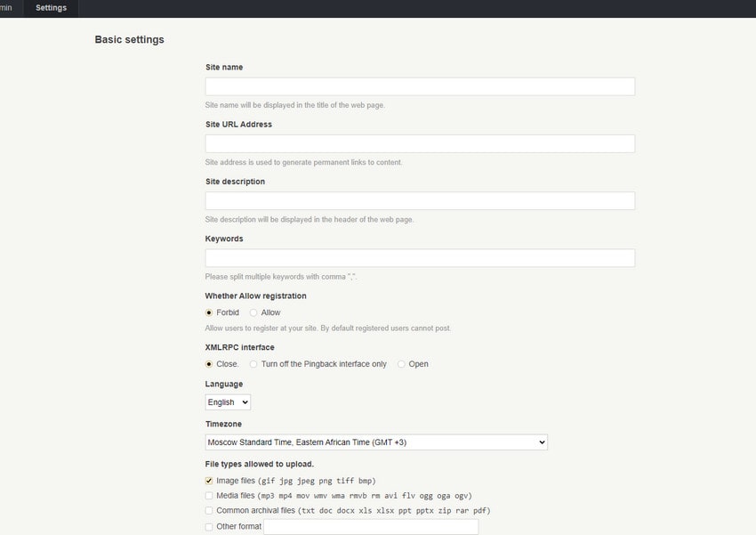This screenshot has width=756, height=535.
Task: Click into the Site description field
Action: coord(420,201)
